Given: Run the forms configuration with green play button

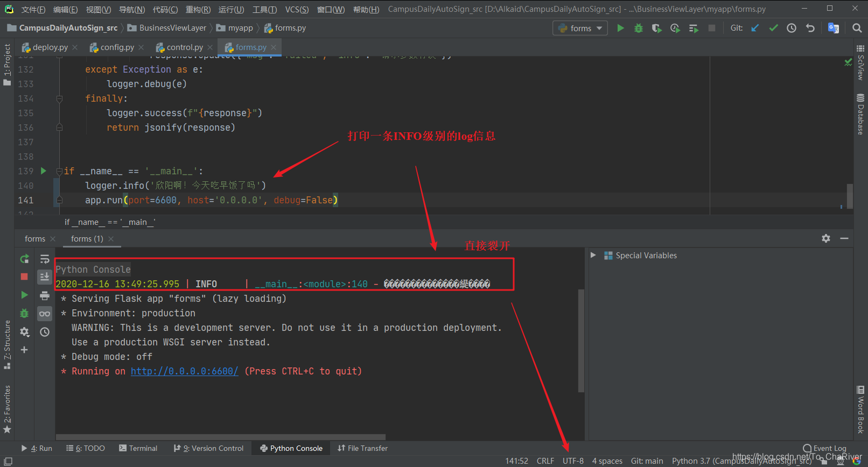Looking at the screenshot, I should pos(620,28).
